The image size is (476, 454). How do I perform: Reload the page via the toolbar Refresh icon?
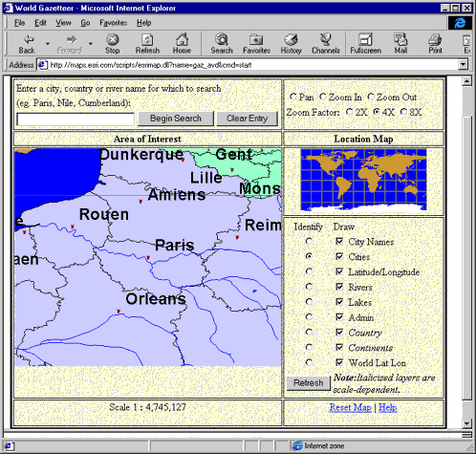click(x=147, y=40)
